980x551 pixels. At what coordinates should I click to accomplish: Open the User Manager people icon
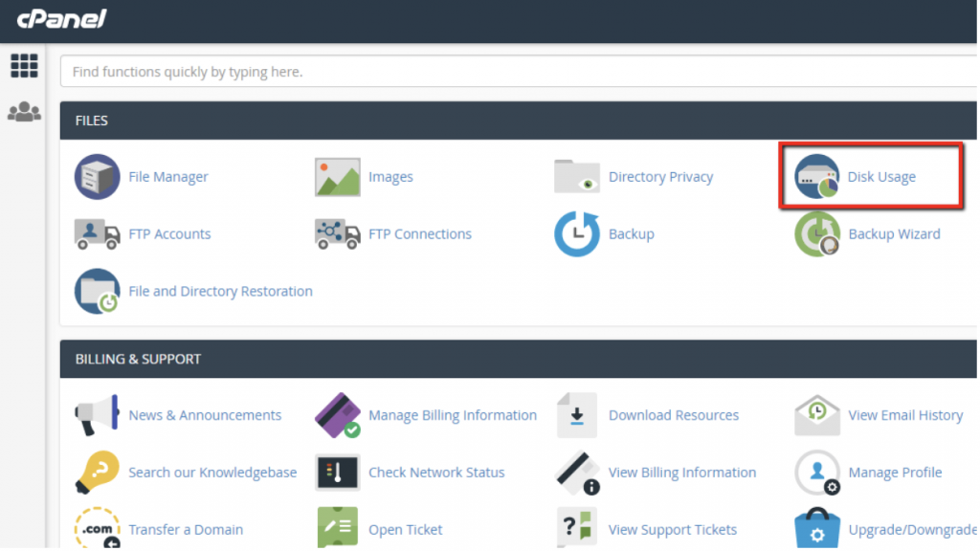click(24, 112)
